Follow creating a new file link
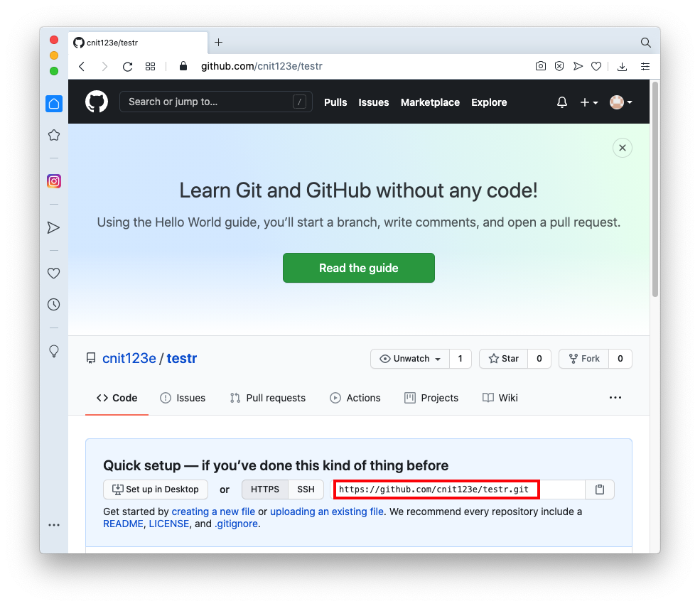Screen dimensions: 700x606 pos(213,512)
